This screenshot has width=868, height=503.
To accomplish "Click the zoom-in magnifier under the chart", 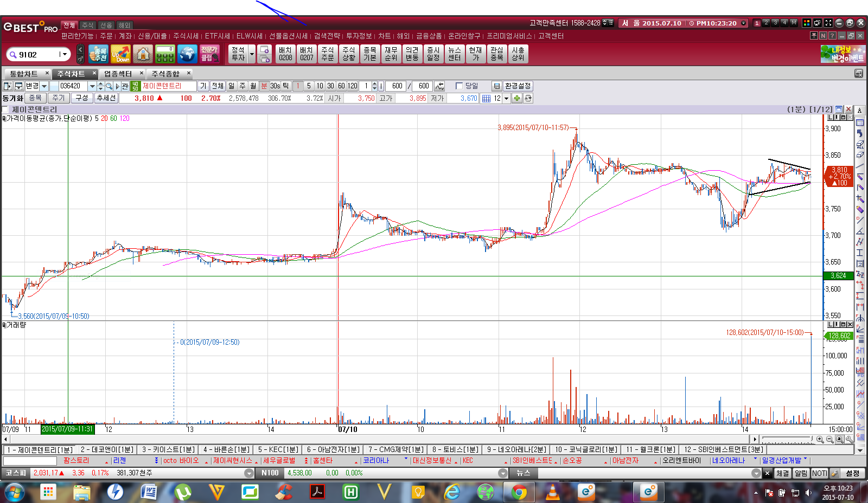I will point(820,440).
